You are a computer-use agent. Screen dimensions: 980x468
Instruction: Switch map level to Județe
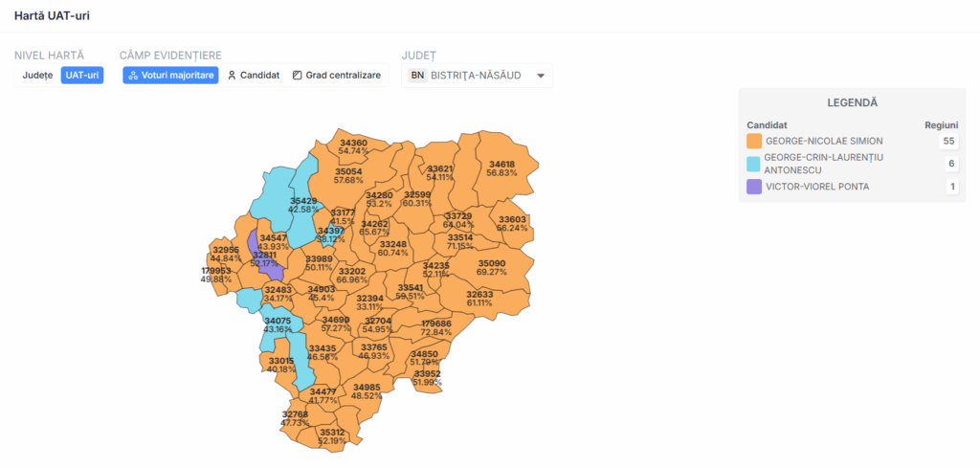(x=38, y=76)
